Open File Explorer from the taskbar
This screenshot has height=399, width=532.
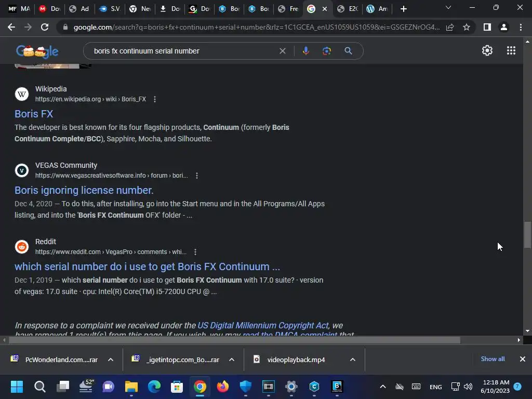click(131, 387)
